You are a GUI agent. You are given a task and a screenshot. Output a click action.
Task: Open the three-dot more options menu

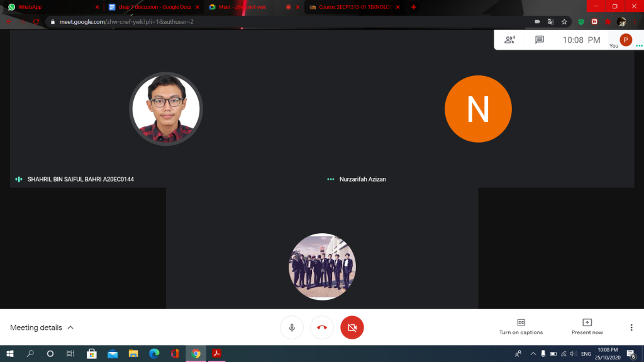[x=631, y=327]
